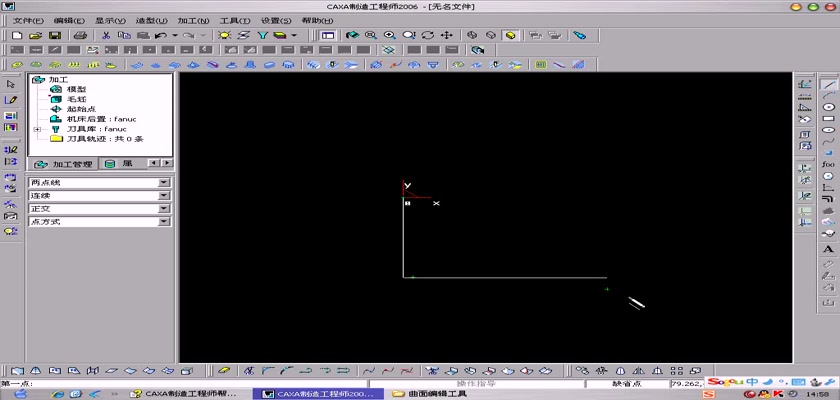The height and width of the screenshot is (400, 840).
Task: Click the yellow eraser icon in bottom toolbar
Action: pyautogui.click(x=225, y=371)
